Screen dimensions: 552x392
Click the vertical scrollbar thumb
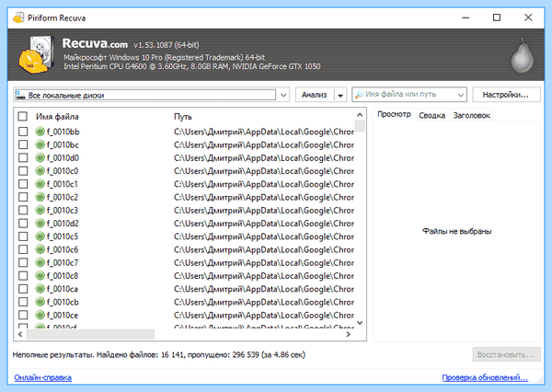(360, 126)
